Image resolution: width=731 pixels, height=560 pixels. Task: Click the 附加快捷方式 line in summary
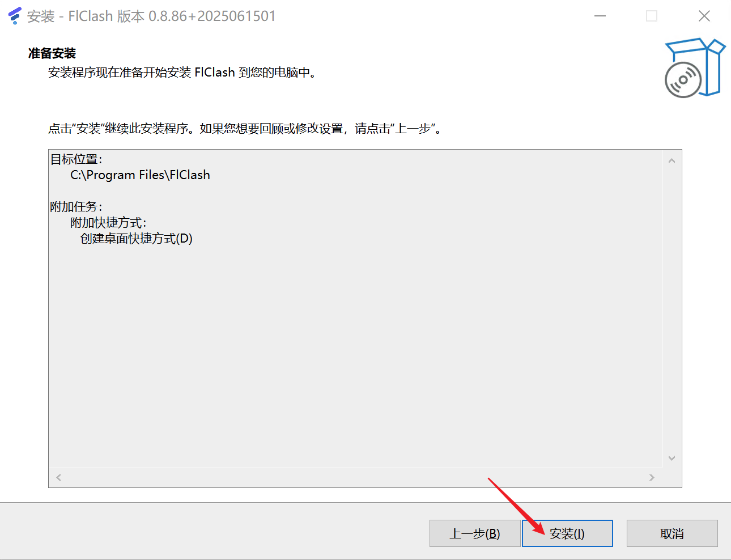108,223
